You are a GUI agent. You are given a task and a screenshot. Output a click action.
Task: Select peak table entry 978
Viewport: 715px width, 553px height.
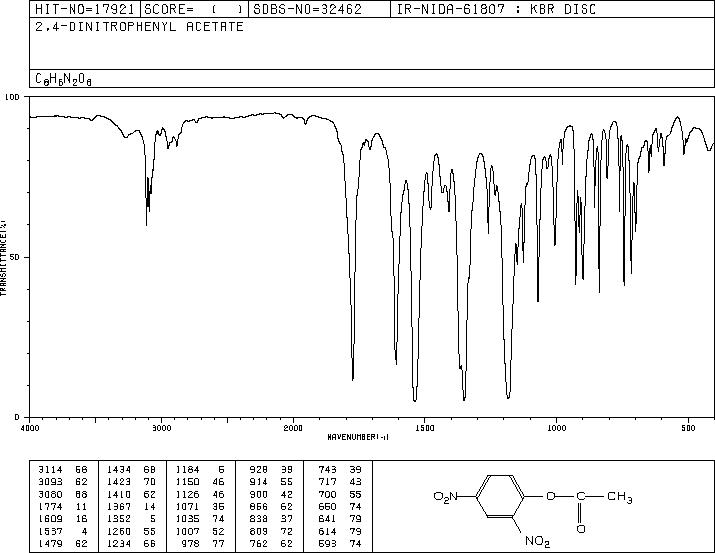click(203, 544)
